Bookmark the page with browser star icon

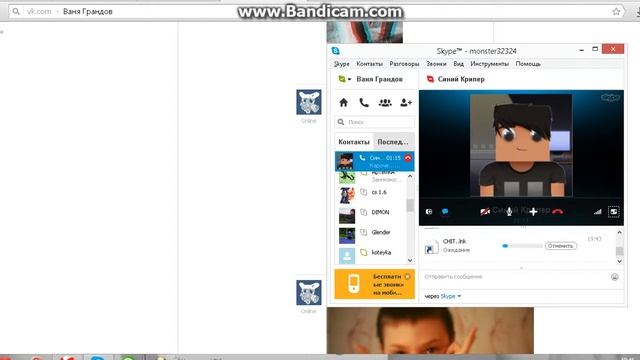pyautogui.click(x=616, y=11)
